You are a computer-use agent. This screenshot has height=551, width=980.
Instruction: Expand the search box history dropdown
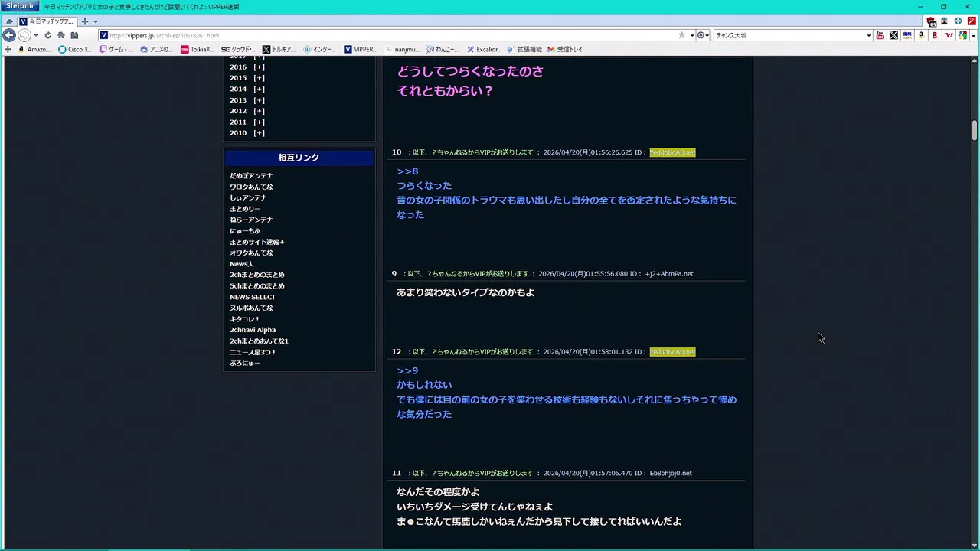pyautogui.click(x=868, y=35)
